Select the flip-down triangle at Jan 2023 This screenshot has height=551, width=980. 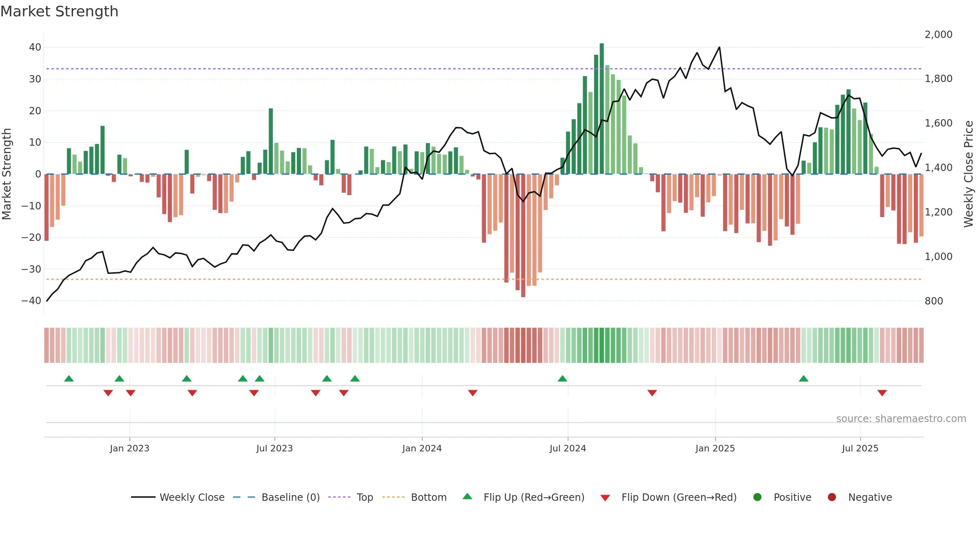[131, 393]
